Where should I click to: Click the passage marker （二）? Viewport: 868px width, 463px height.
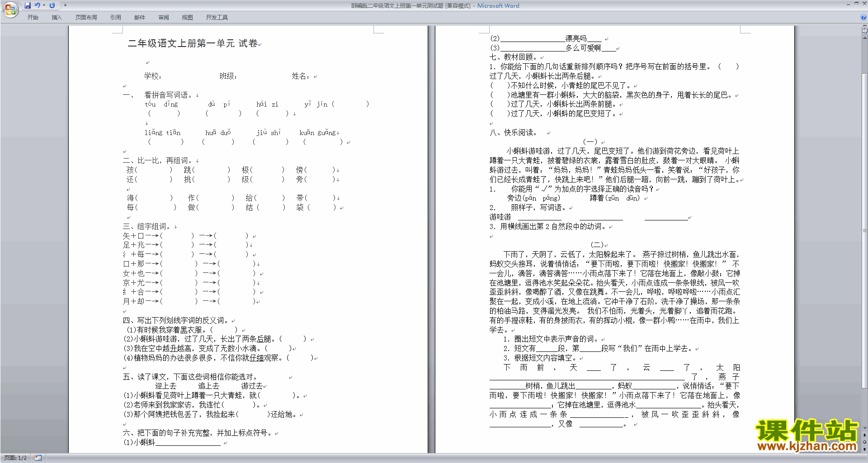point(597,245)
